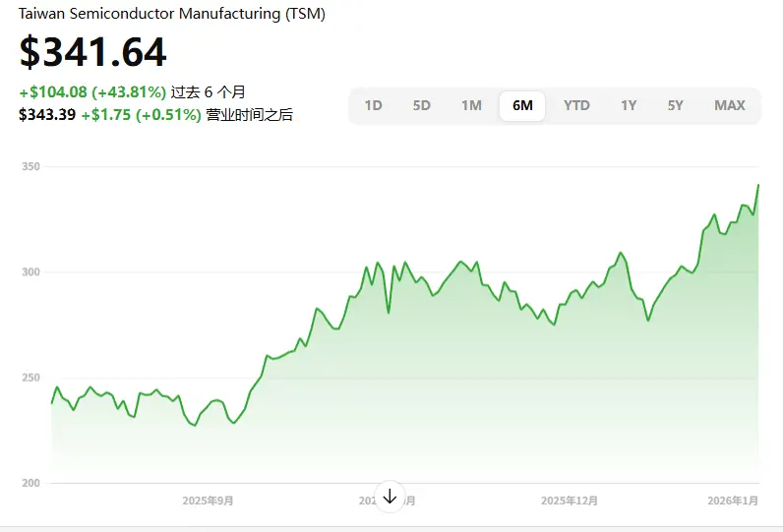The height and width of the screenshot is (532, 783).
Task: Click the +$104.08 (+43.81%) gain text
Action: pyautogui.click(x=92, y=91)
